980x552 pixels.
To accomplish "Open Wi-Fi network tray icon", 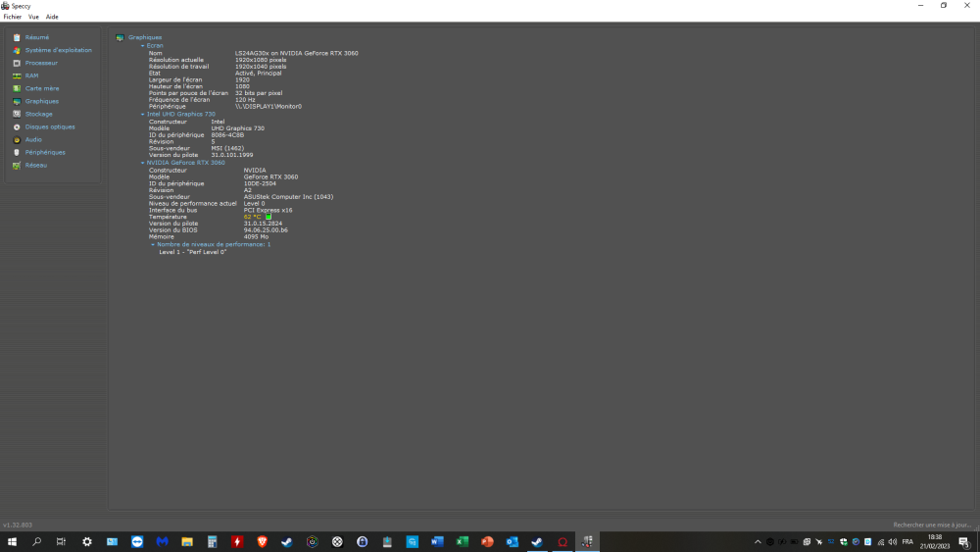I will click(881, 542).
